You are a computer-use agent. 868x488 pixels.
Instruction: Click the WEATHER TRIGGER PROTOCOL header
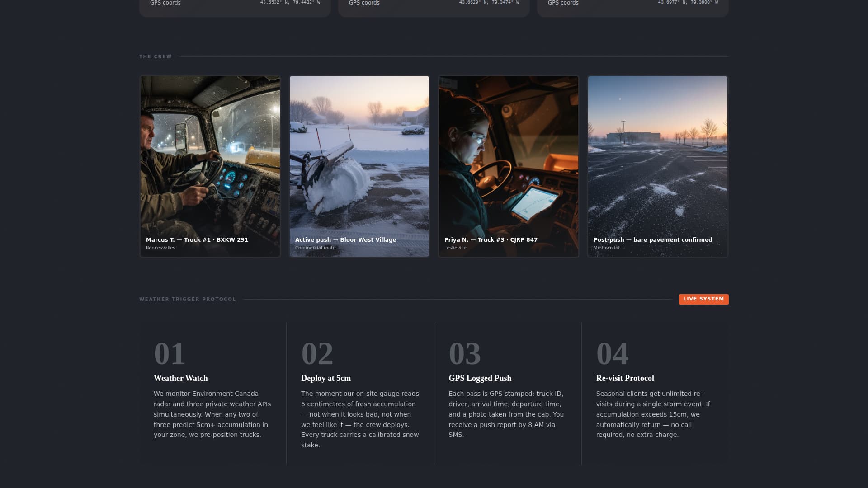click(x=187, y=299)
